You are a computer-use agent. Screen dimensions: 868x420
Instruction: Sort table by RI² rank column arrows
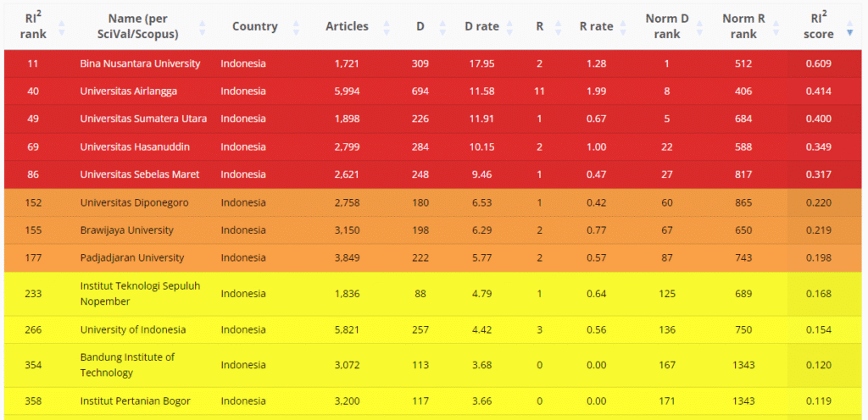click(61, 26)
